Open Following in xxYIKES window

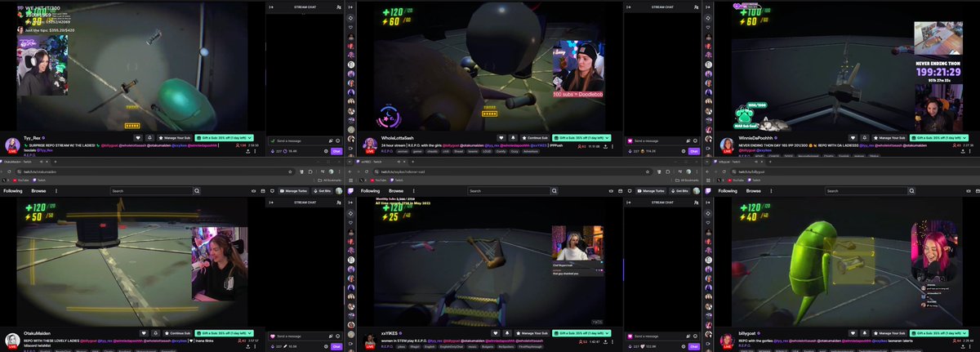pos(371,190)
